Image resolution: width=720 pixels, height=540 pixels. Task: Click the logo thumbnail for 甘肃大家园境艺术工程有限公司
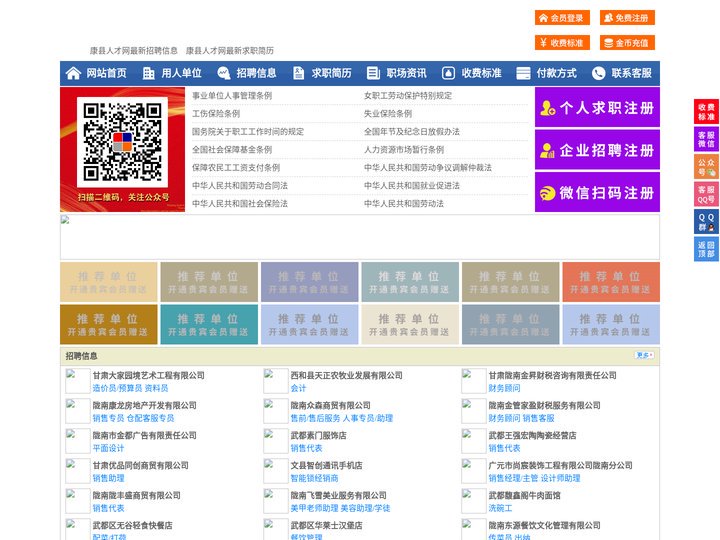point(78,381)
